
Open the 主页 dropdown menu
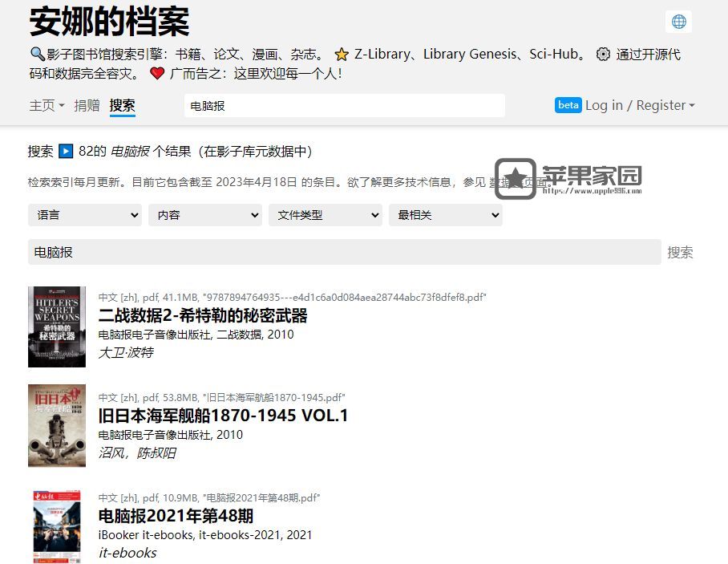click(x=47, y=105)
